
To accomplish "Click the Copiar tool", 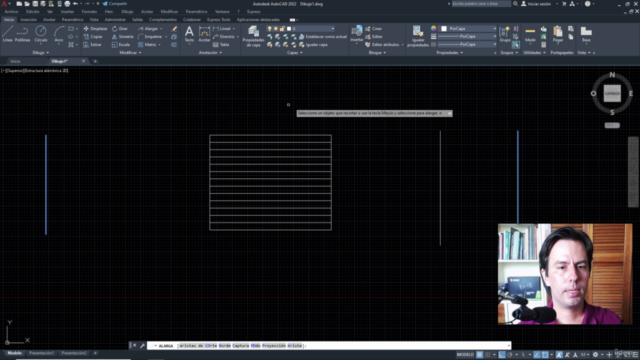I will (x=93, y=37).
